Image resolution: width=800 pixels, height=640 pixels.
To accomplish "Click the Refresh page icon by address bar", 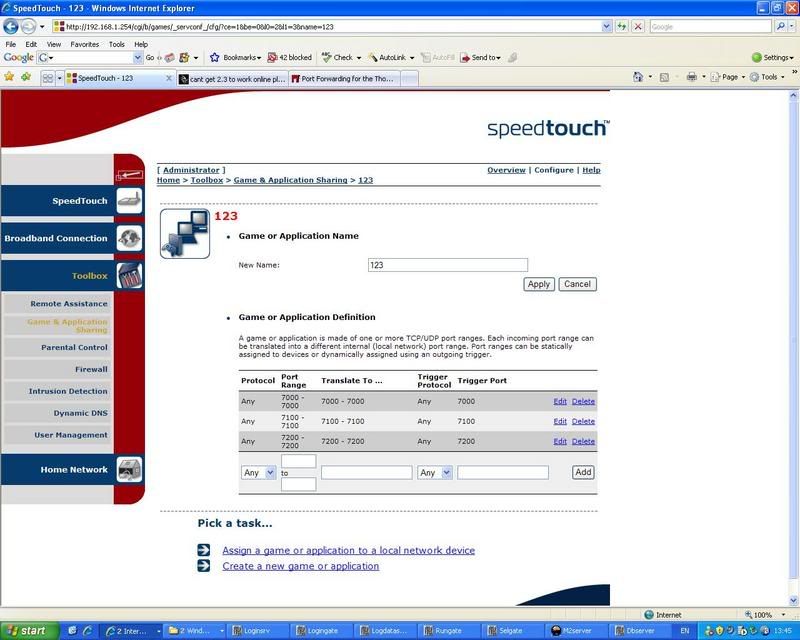I will tap(623, 27).
